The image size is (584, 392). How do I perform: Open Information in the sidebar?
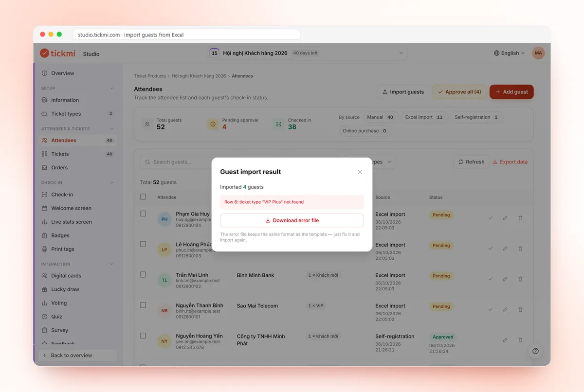tap(78, 100)
